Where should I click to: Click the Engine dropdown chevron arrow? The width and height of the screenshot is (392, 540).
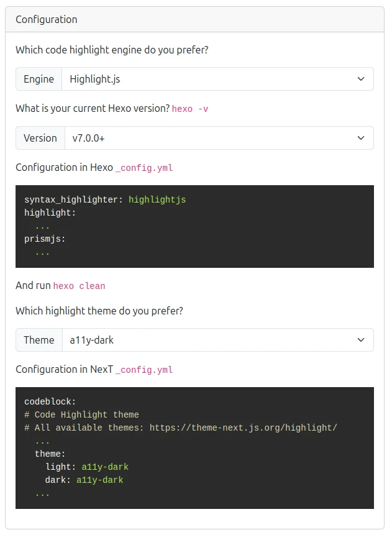coord(361,79)
